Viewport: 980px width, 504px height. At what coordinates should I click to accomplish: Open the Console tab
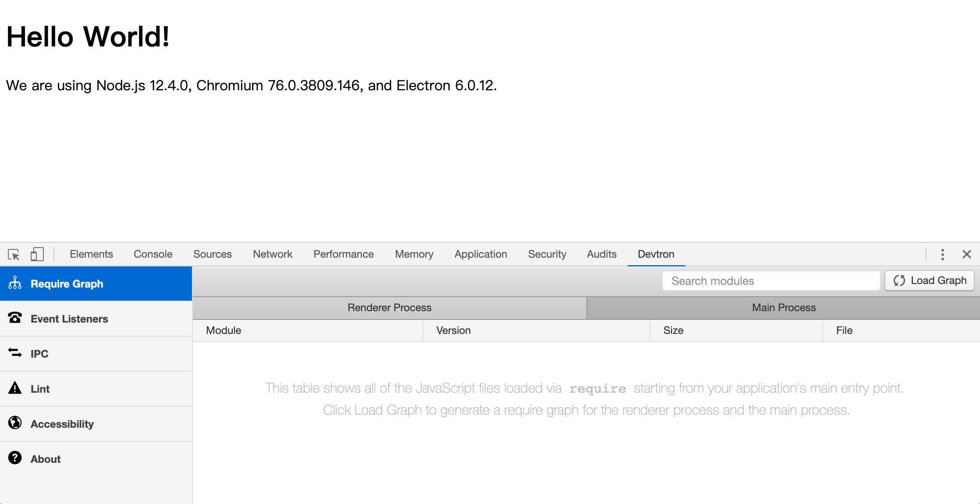[x=153, y=254]
